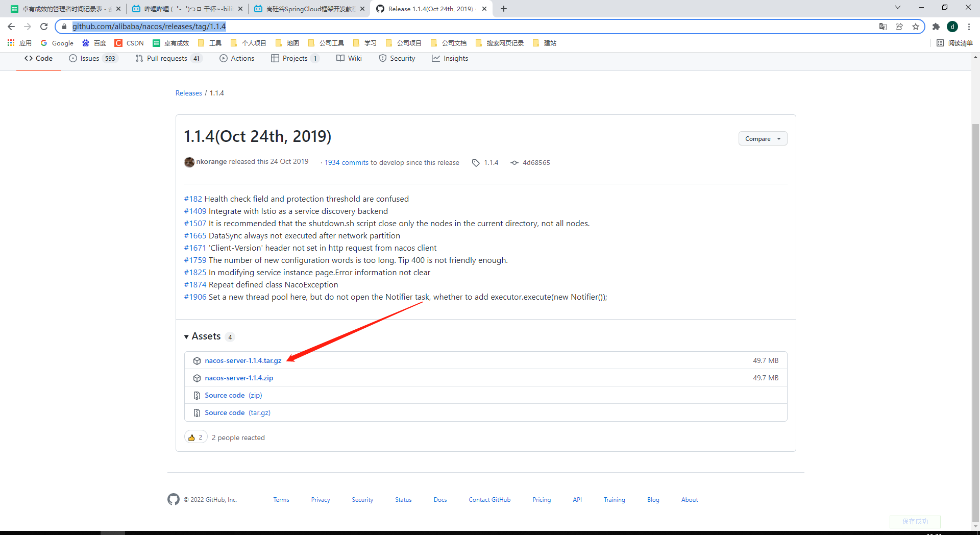Switch to the SpringCloud bilibili browser tab

(309, 9)
